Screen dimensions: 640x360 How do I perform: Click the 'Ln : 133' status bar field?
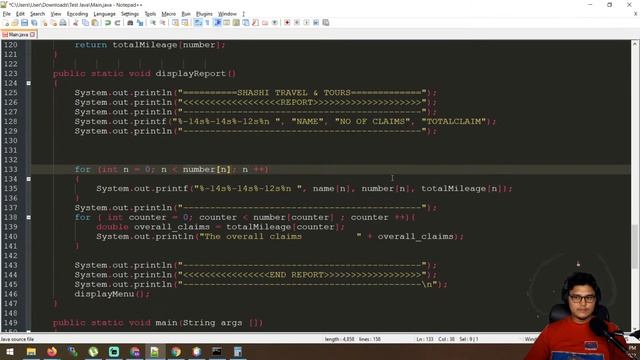(425, 339)
